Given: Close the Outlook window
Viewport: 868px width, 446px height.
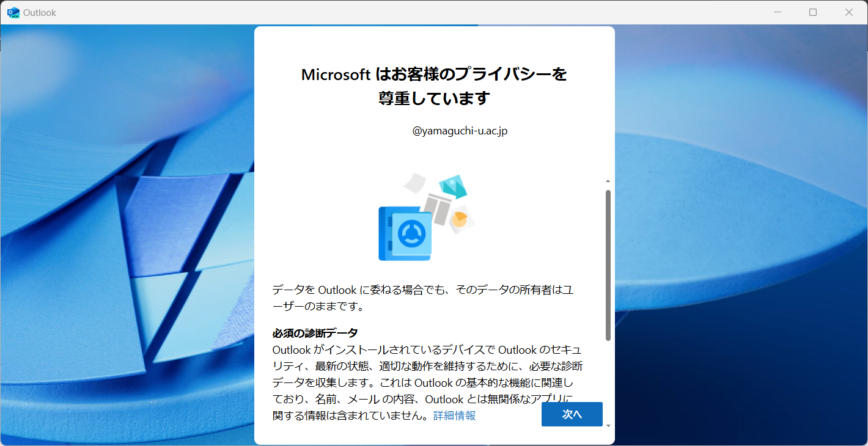Looking at the screenshot, I should (849, 12).
